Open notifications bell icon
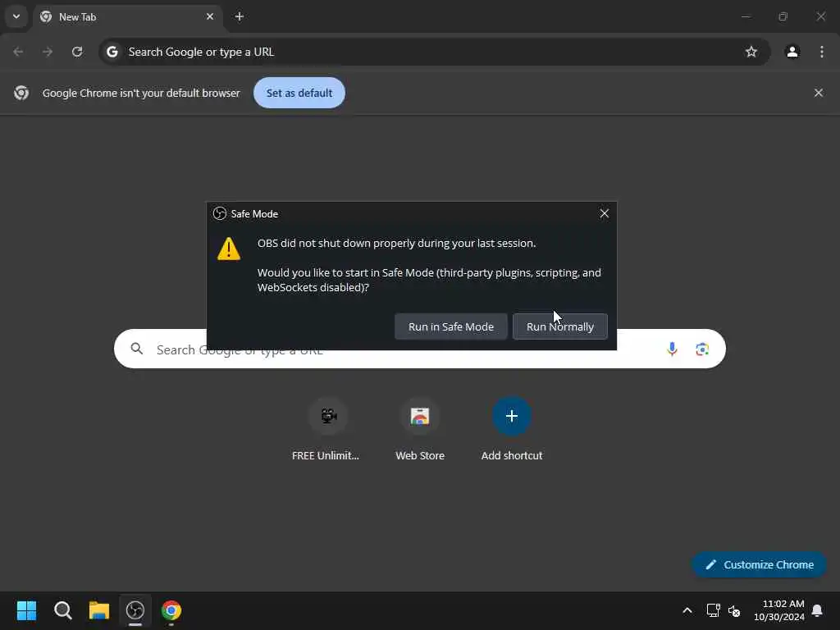This screenshot has height=630, width=840. (817, 610)
